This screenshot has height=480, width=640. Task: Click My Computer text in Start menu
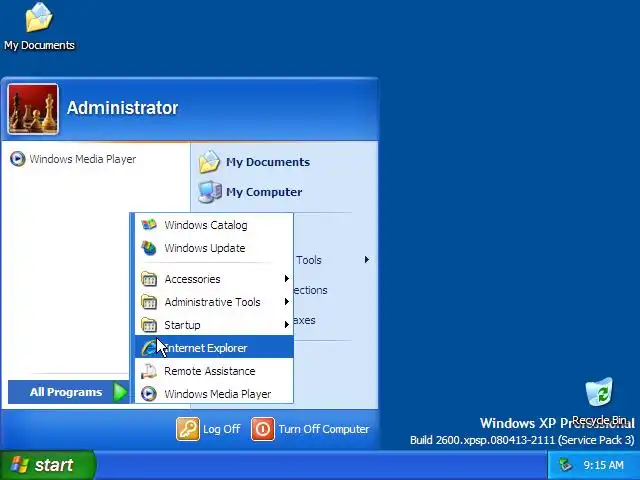click(x=264, y=192)
